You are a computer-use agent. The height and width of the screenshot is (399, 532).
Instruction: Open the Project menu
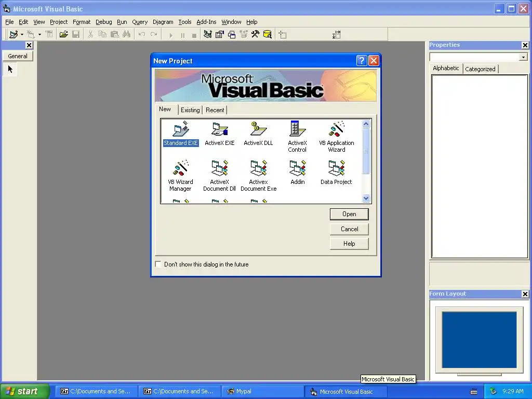coord(59,22)
